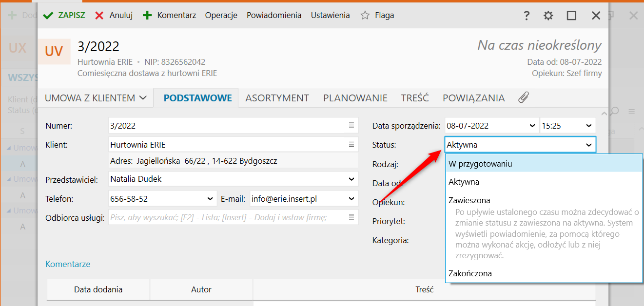The image size is (644, 306).
Task: Switch to the ASORTYMENT tab
Action: click(277, 98)
